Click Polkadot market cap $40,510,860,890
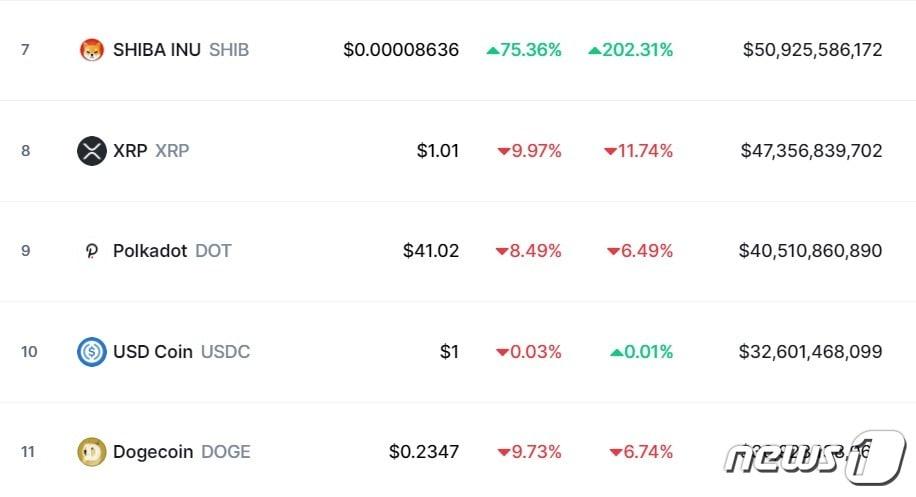 click(x=810, y=251)
